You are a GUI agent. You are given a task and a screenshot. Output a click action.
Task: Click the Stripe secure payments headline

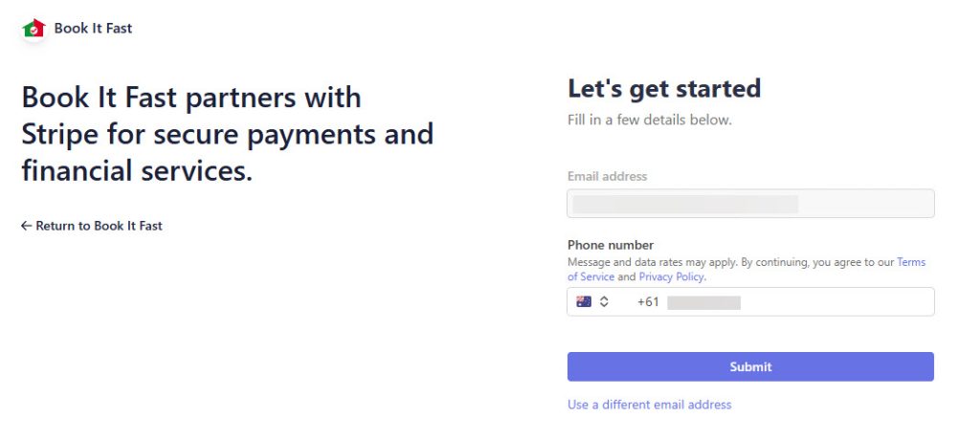point(227,134)
